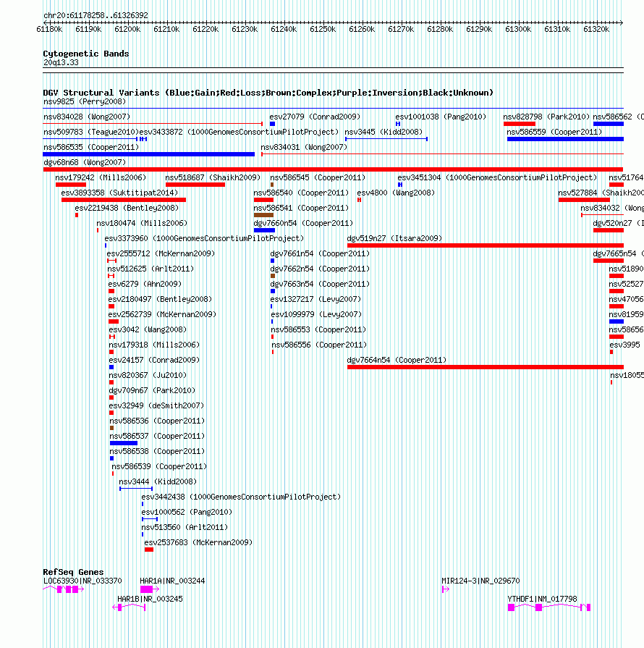Click red bar of dgv519n27 (Itsara2009)
Viewport: 644px width, 648px height.
(486, 245)
